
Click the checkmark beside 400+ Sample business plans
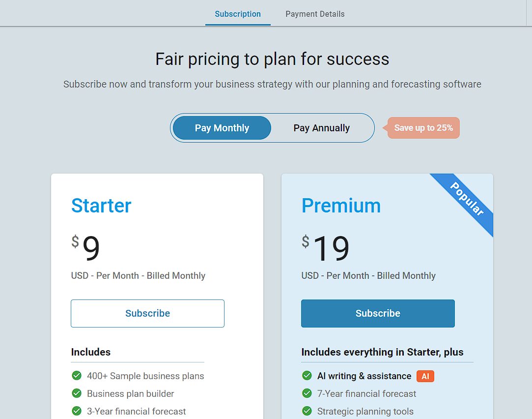click(77, 376)
